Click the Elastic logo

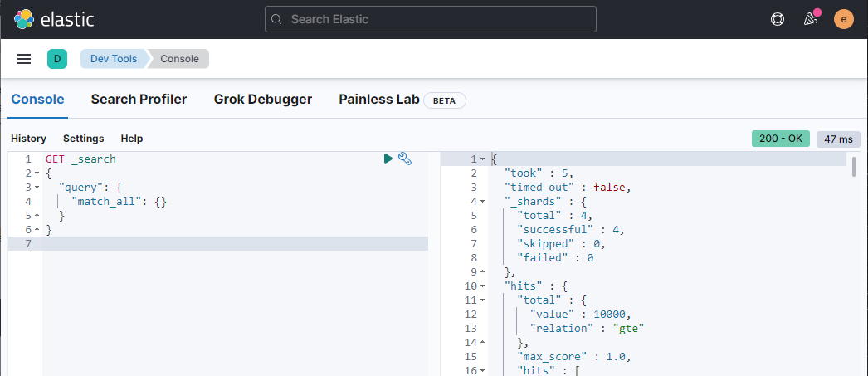click(54, 19)
